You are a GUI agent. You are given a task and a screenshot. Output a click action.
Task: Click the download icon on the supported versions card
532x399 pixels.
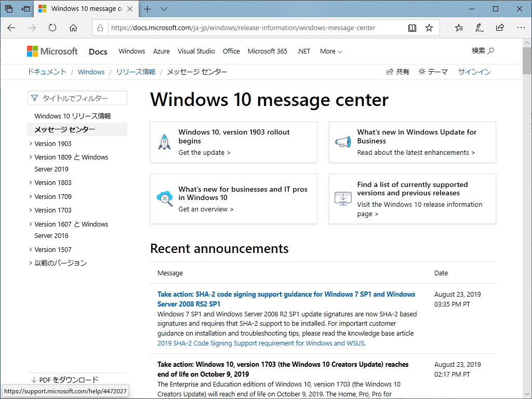coord(342,198)
